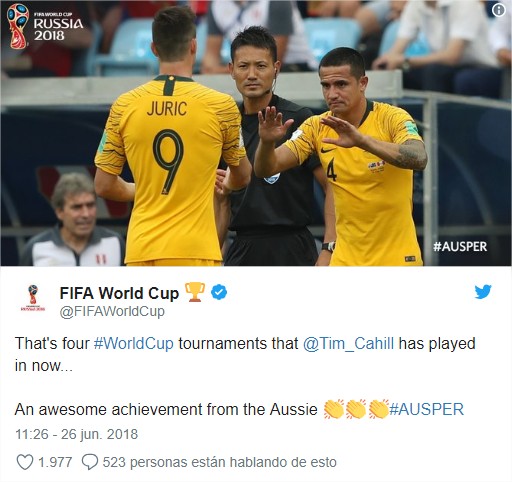Click the info icon on the photo
Screen dimensions: 512x482
tap(498, 10)
